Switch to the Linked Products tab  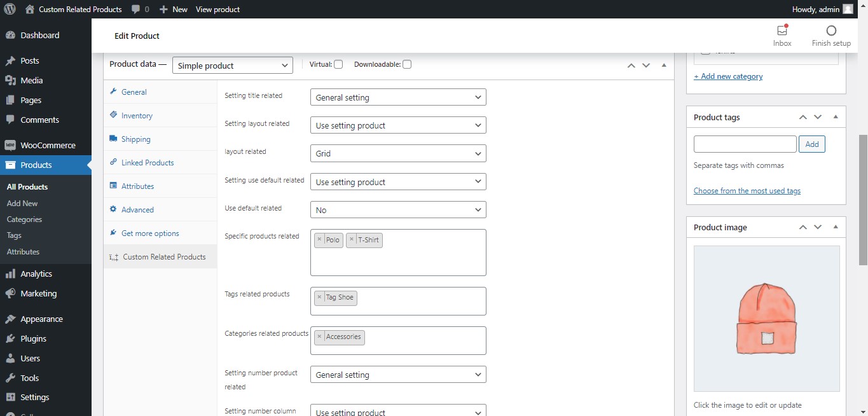(147, 163)
